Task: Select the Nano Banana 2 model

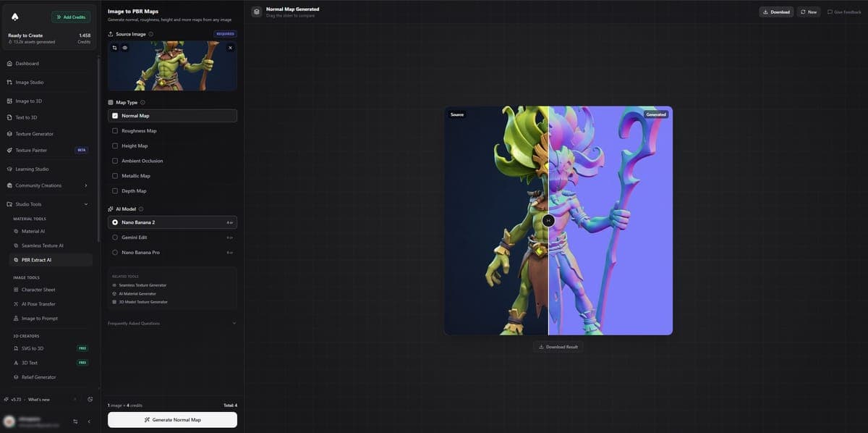Action: [x=172, y=222]
